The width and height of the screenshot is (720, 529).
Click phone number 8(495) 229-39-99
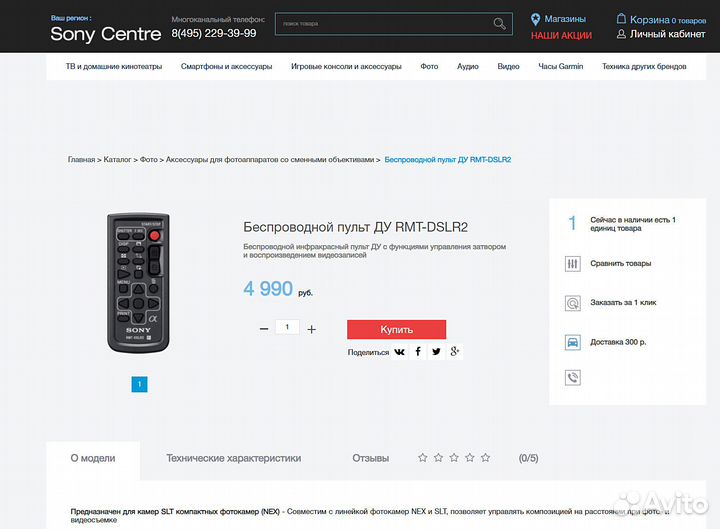[x=214, y=34]
